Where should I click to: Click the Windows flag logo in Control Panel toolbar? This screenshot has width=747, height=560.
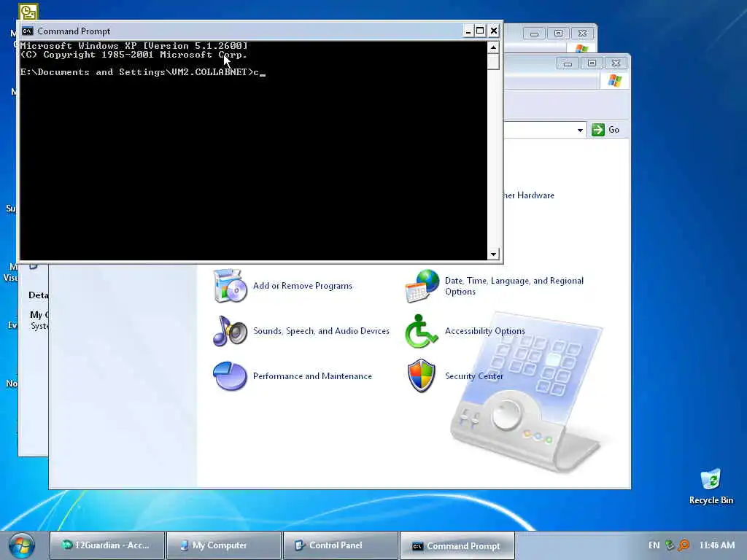pyautogui.click(x=614, y=81)
